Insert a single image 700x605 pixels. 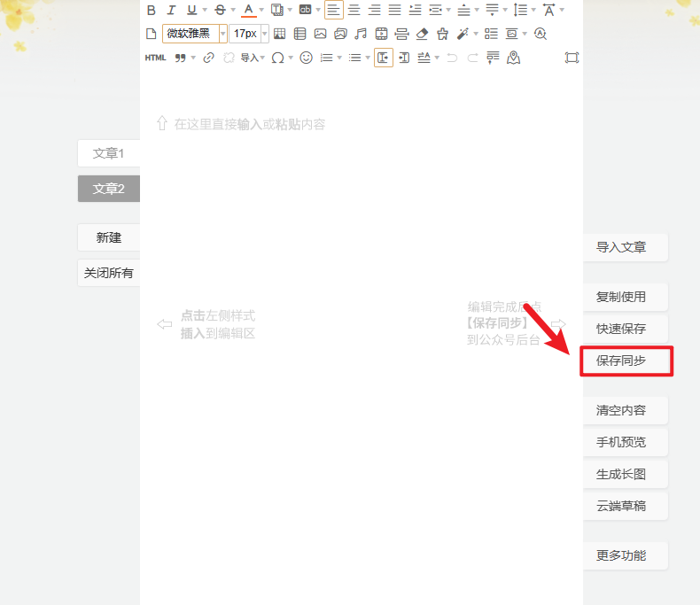(x=320, y=34)
